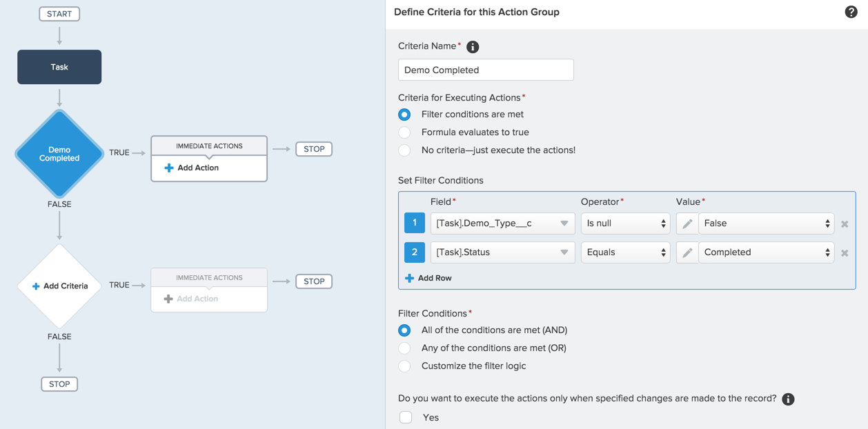868x429 pixels.
Task: Click into the Criteria Name text field
Action: coord(486,70)
